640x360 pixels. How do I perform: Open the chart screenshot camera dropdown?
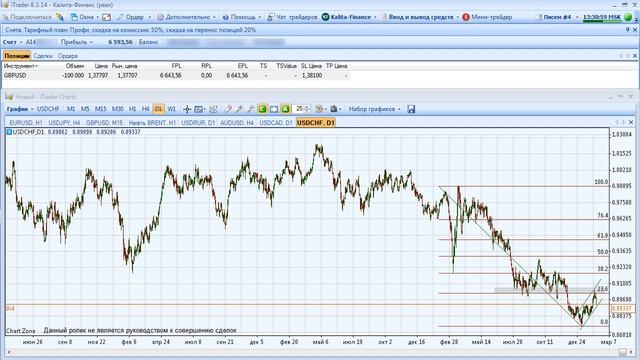pyautogui.click(x=336, y=109)
